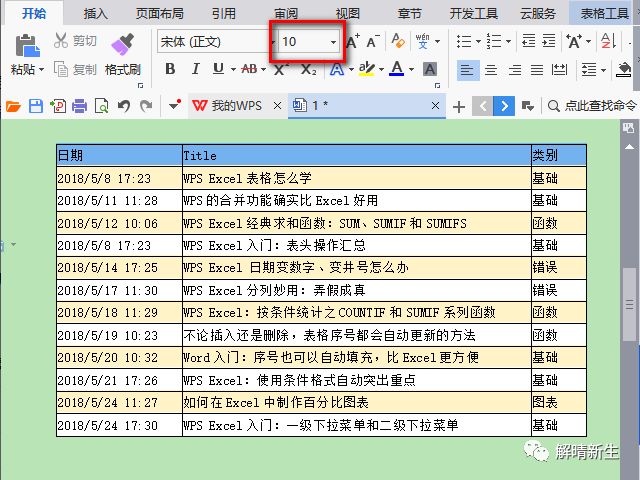
Task: Increase the paragraph indent
Action: (549, 41)
